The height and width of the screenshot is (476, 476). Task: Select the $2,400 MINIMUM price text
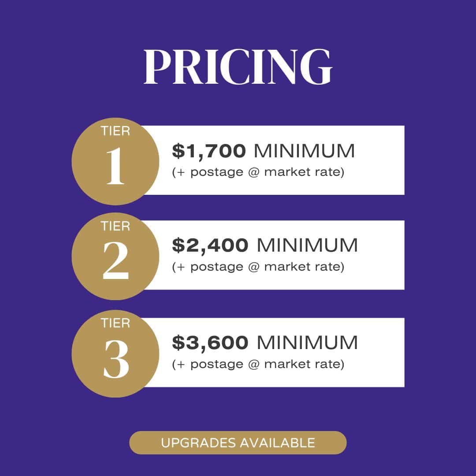coord(265,245)
